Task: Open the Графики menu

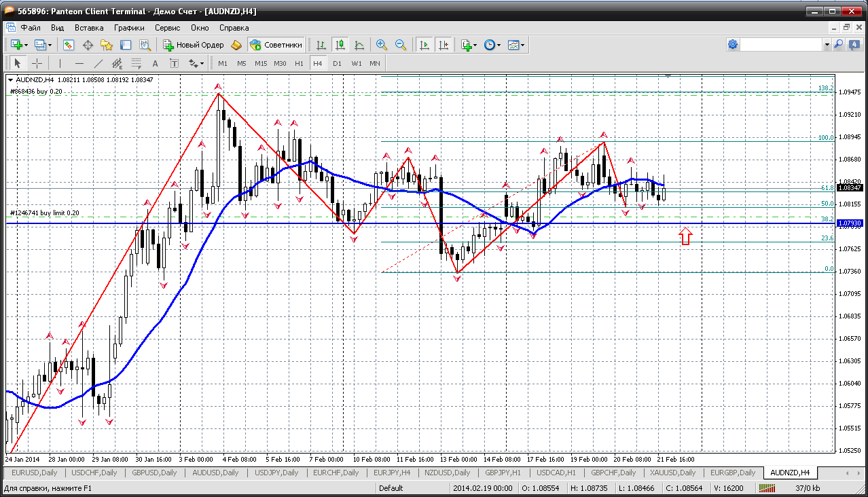Action: point(129,28)
